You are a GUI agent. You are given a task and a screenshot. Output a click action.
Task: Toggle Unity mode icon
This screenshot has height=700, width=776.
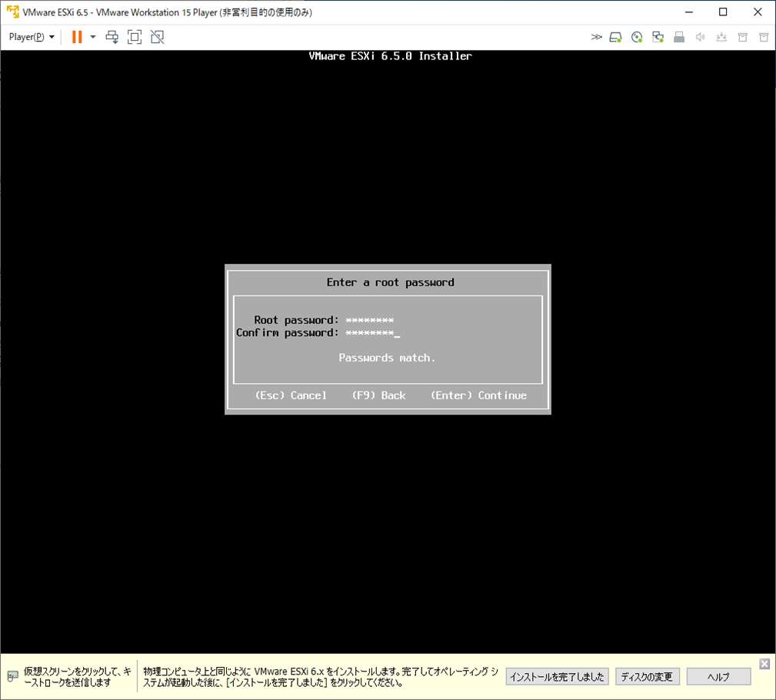[158, 37]
